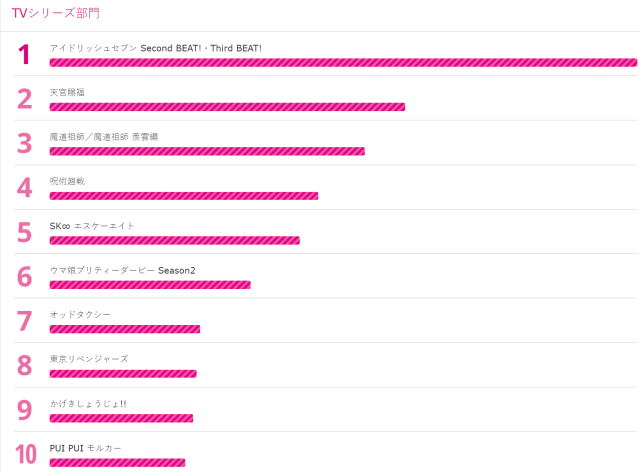
Task: Click the striped bar below オッドタクシー
Action: point(125,329)
